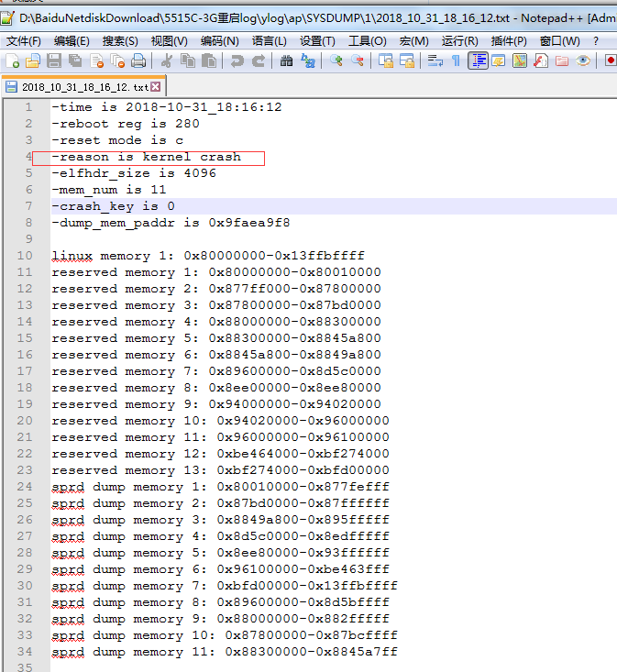Click the New file toolbar icon
617x672 pixels.
click(13, 61)
